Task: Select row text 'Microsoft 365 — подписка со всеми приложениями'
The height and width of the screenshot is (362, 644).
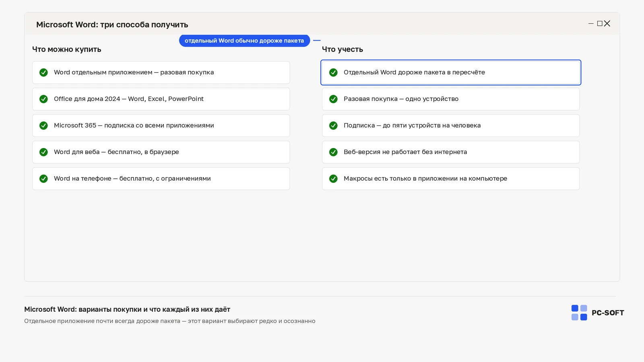Action: pos(134,125)
